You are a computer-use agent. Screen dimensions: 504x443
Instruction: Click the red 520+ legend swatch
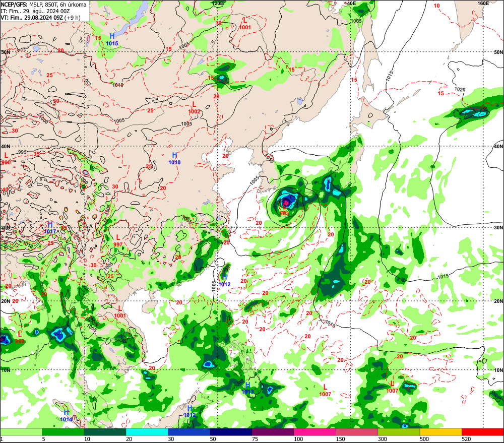coord(483,432)
